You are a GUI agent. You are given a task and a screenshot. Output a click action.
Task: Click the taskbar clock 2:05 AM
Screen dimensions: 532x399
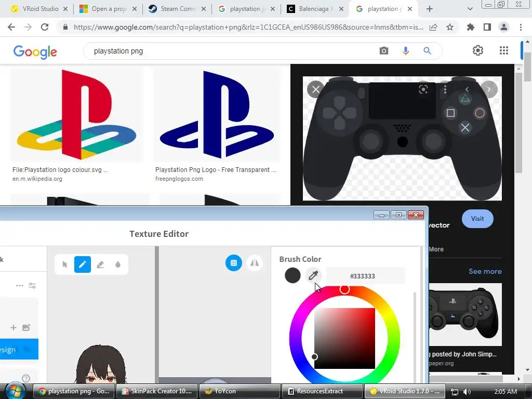point(506,392)
